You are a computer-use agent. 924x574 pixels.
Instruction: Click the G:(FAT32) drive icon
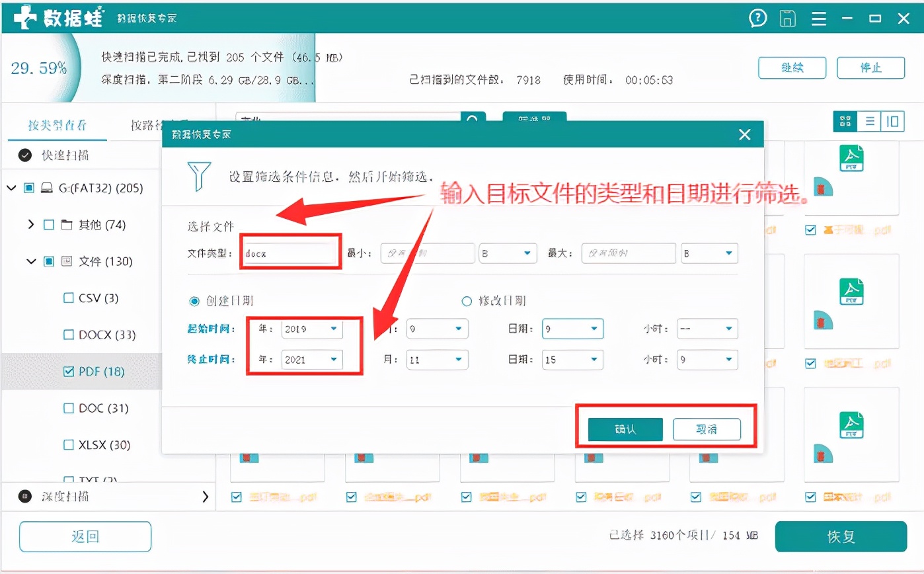[x=47, y=188]
